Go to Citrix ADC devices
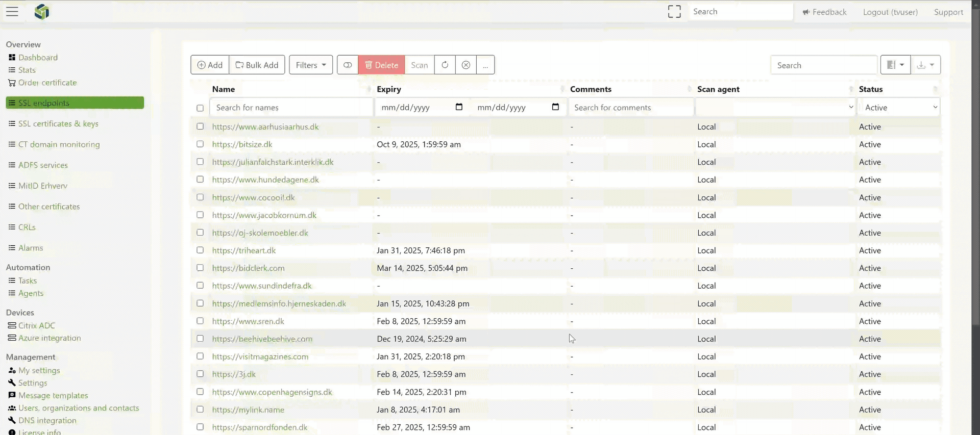 tap(32, 325)
